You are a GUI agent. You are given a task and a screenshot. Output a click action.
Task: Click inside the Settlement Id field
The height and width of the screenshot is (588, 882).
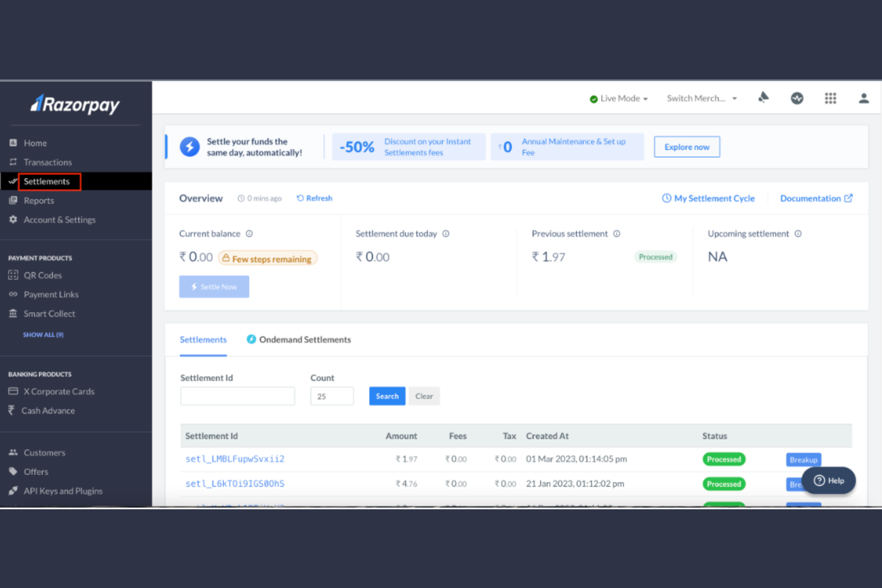pyautogui.click(x=237, y=396)
